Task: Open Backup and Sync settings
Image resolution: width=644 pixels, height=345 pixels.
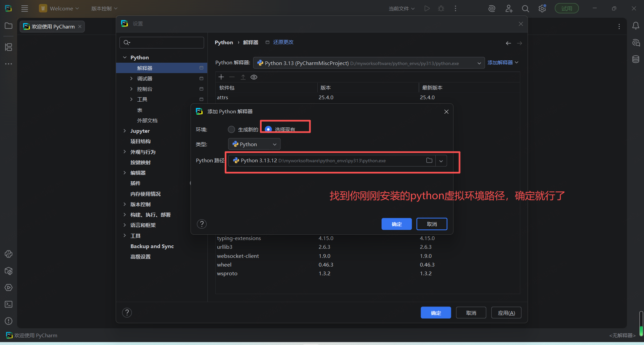Action: tap(152, 246)
